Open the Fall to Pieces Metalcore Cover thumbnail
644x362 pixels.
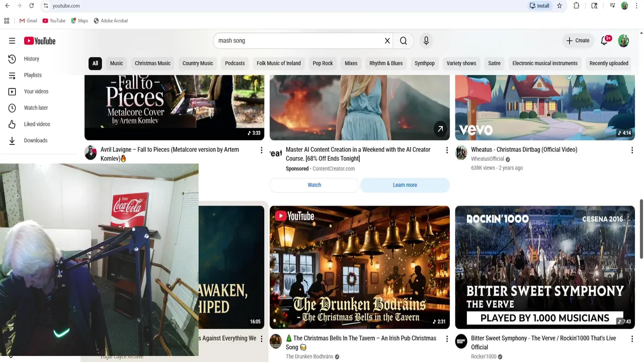click(x=174, y=108)
